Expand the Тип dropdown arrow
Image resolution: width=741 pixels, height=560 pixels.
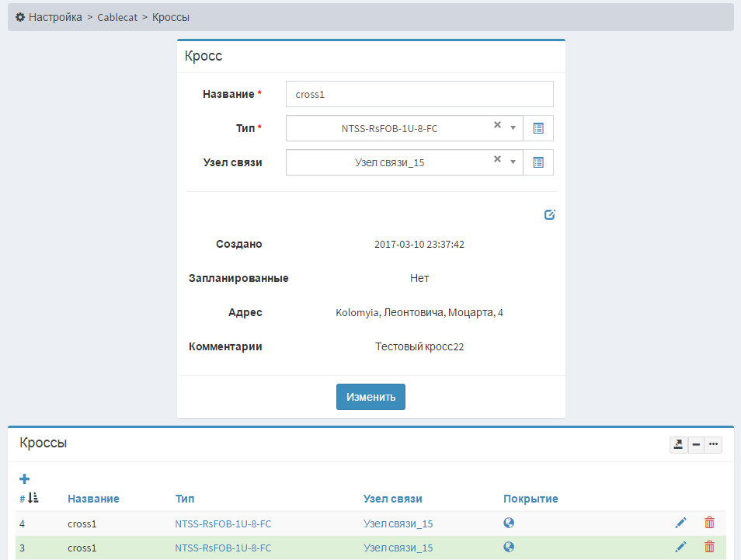(x=513, y=128)
